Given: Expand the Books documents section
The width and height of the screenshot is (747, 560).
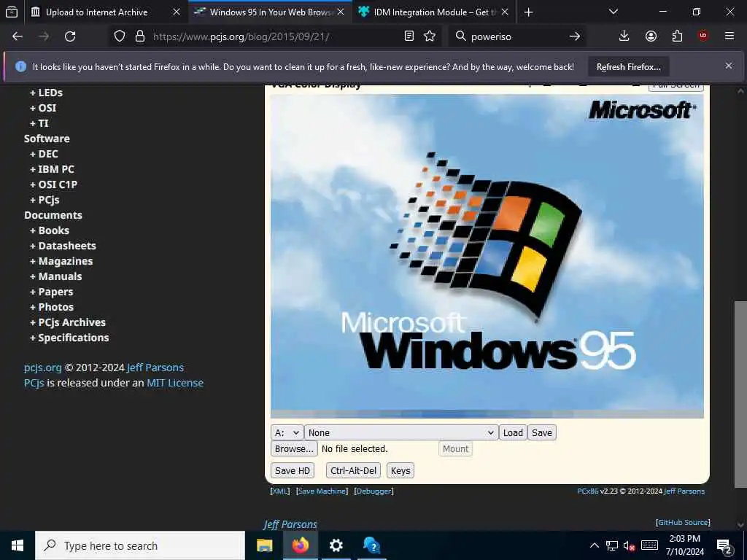Looking at the screenshot, I should (x=50, y=230).
